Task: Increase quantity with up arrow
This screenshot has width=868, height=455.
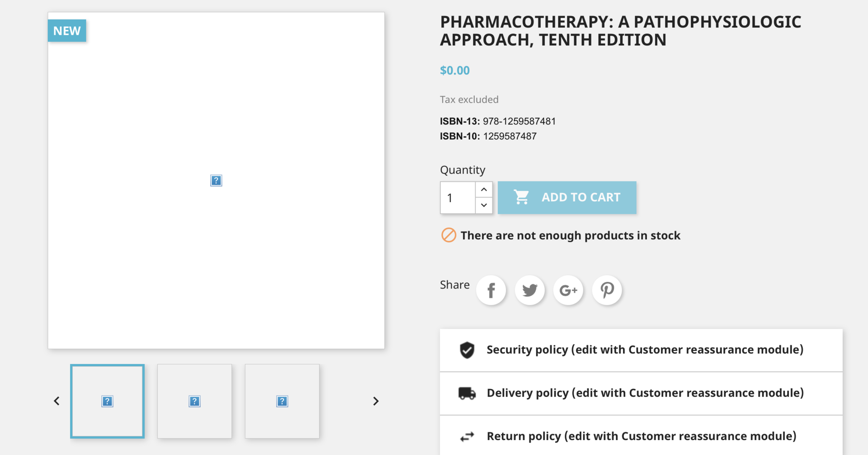Action: 484,190
